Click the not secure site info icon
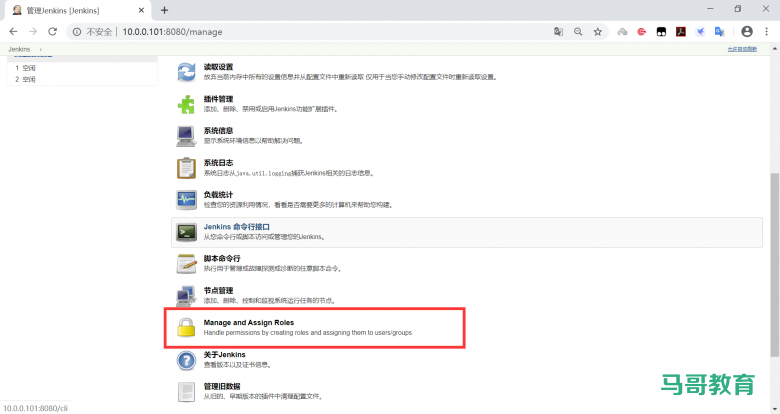The height and width of the screenshot is (414, 780). pos(77,32)
